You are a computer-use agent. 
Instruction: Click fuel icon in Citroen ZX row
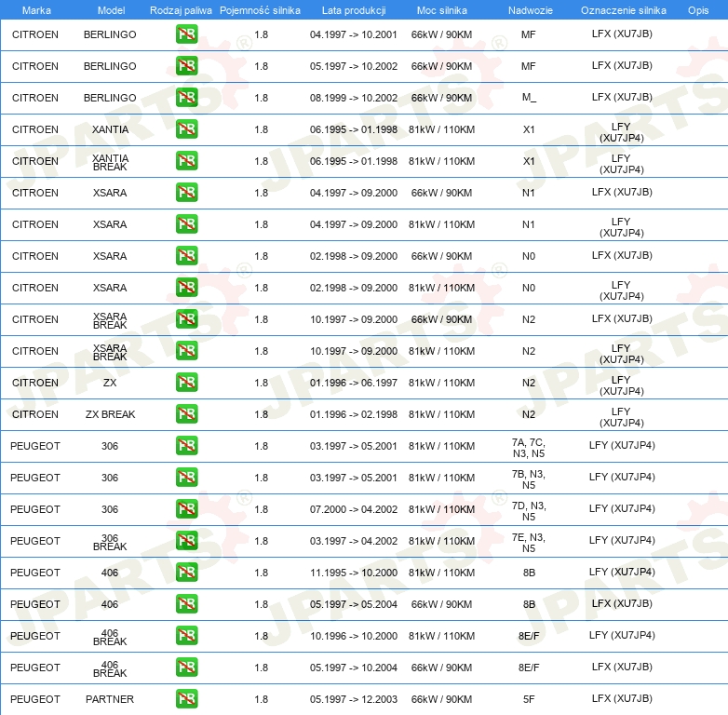[186, 382]
